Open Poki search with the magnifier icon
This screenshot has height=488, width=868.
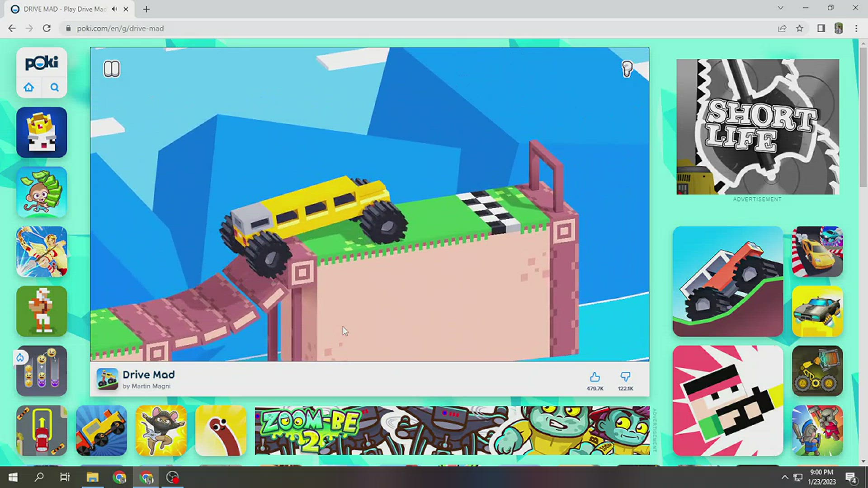54,87
